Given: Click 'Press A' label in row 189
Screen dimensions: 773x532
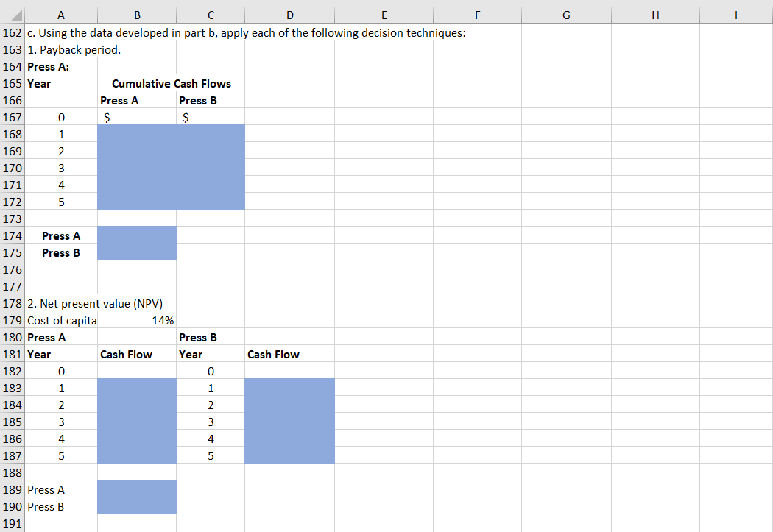Looking at the screenshot, I should (x=61, y=489).
